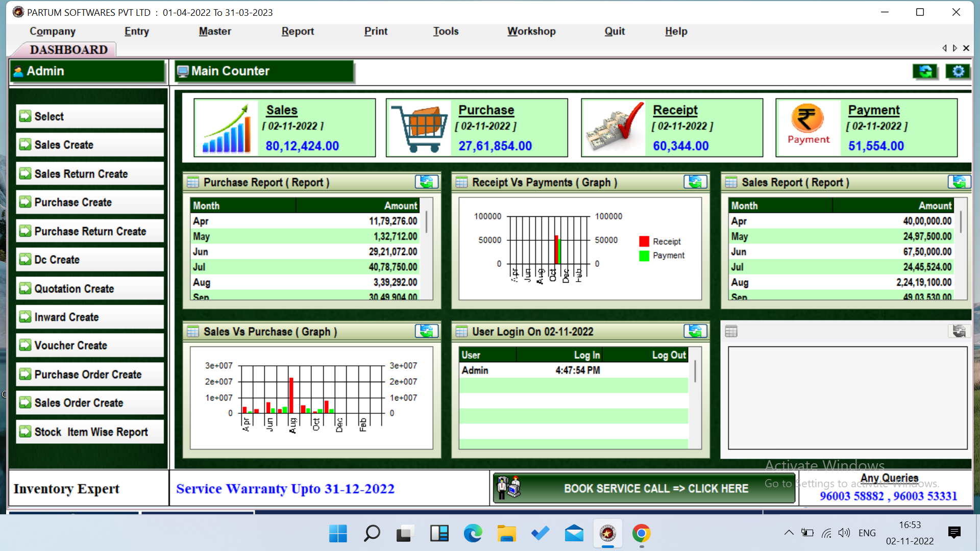
Task: Open the Partum Softwares app from the taskbar
Action: 607,534
